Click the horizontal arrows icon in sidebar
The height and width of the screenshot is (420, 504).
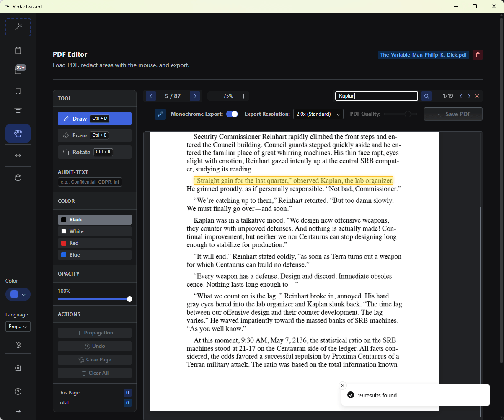(18, 156)
